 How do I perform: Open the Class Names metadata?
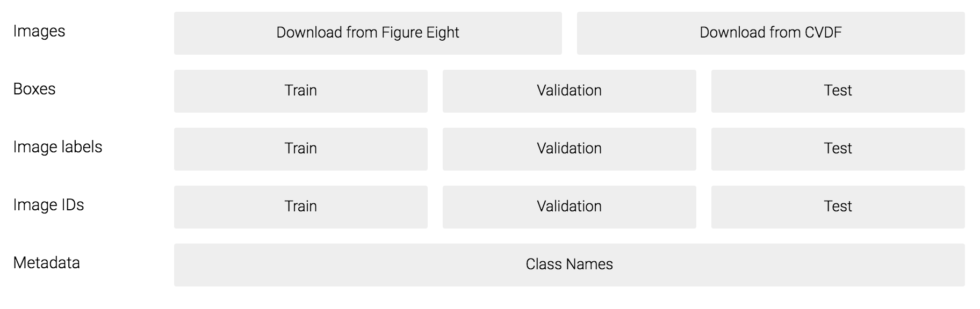[x=569, y=264]
